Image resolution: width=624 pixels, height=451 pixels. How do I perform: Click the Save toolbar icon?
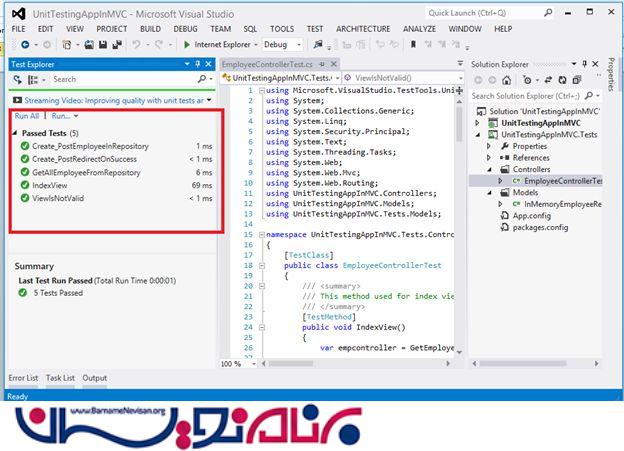pyautogui.click(x=103, y=45)
